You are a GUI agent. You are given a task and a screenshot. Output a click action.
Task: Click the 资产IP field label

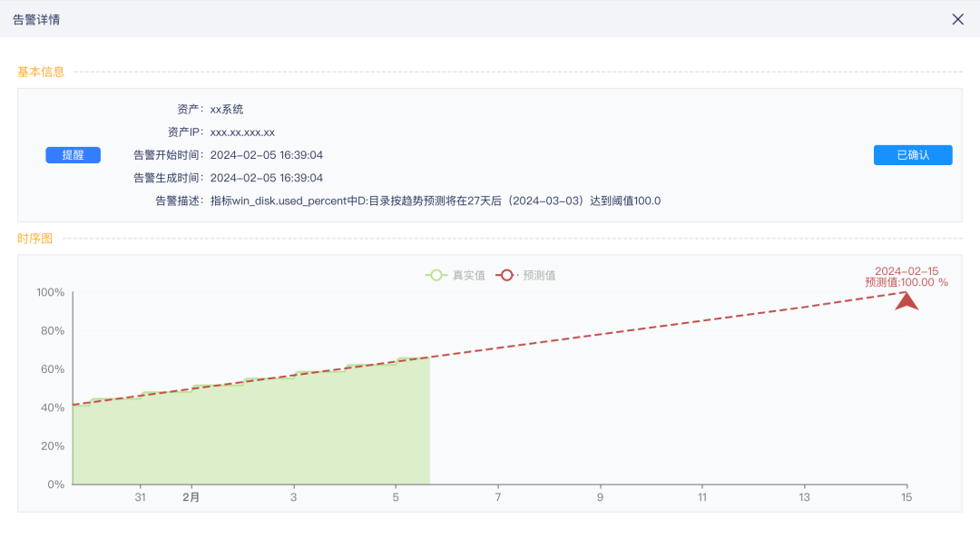click(x=186, y=132)
